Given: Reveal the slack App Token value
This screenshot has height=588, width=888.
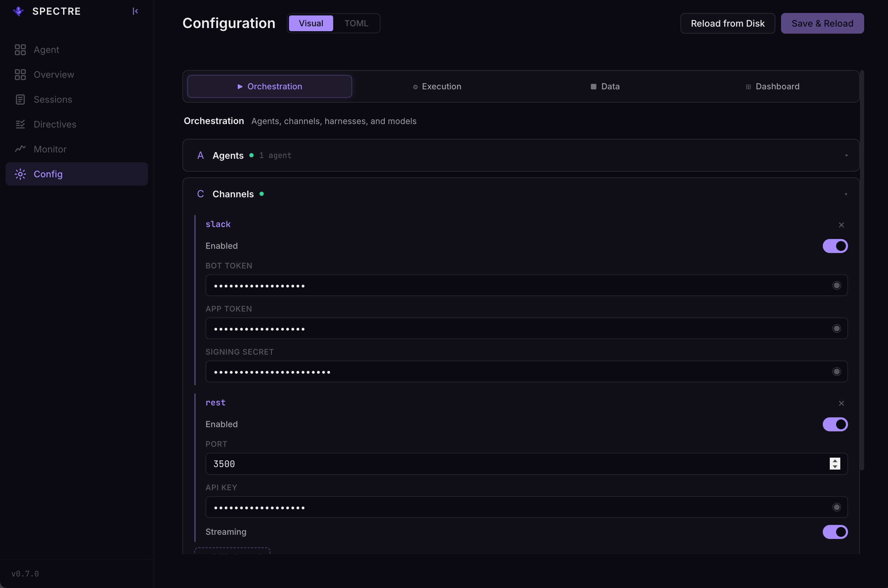Looking at the screenshot, I should click(x=836, y=328).
